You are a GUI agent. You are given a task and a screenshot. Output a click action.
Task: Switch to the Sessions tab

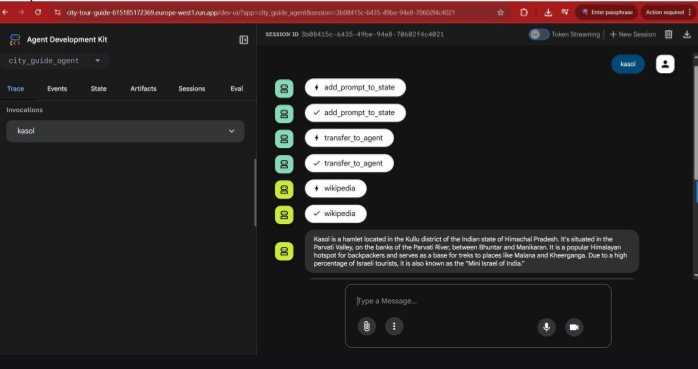pyautogui.click(x=192, y=89)
